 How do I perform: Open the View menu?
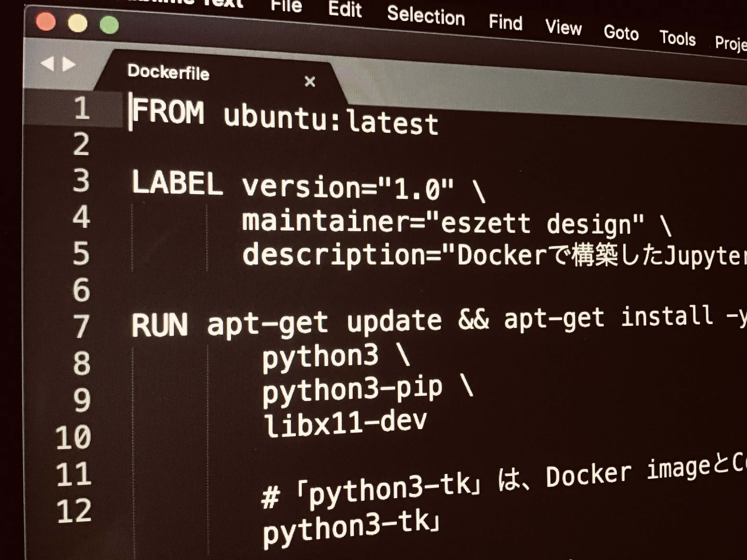coord(564,27)
